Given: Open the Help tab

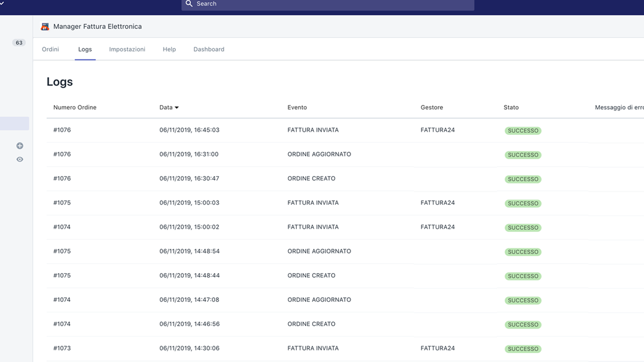Looking at the screenshot, I should tap(169, 49).
